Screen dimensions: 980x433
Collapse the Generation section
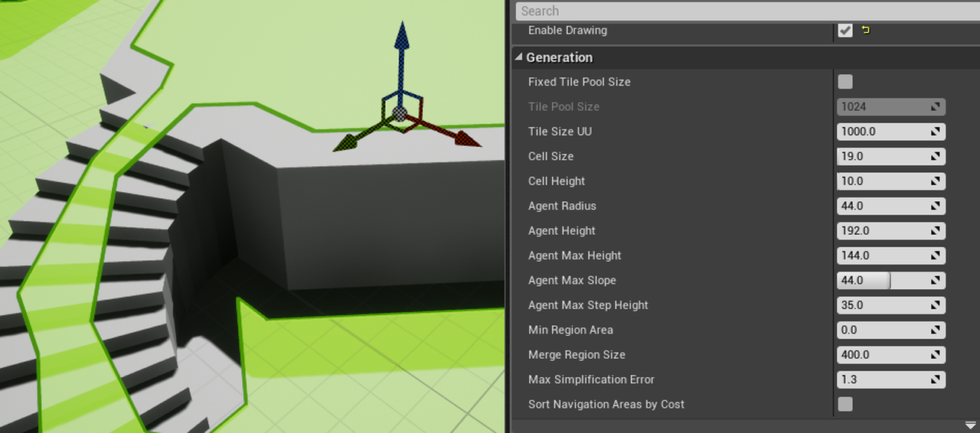pos(519,57)
